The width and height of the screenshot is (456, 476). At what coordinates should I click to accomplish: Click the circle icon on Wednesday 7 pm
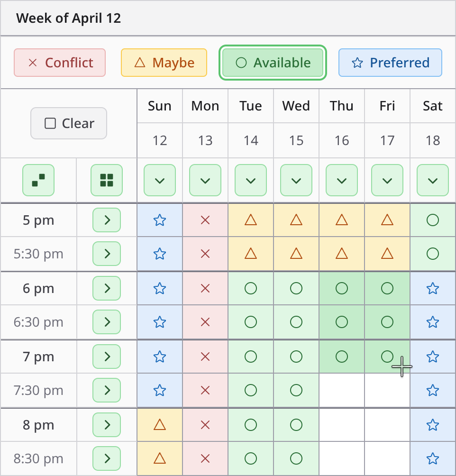click(296, 357)
